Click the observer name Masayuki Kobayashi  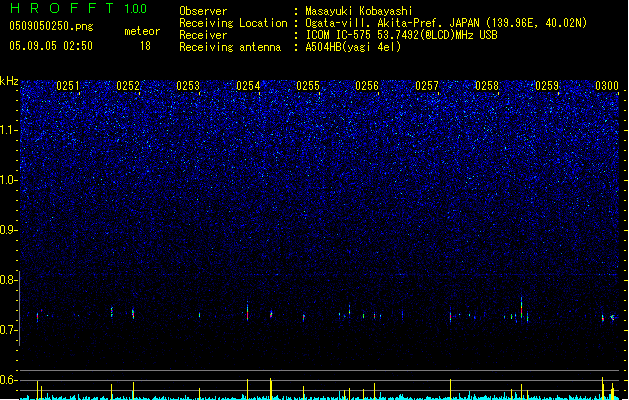click(359, 11)
